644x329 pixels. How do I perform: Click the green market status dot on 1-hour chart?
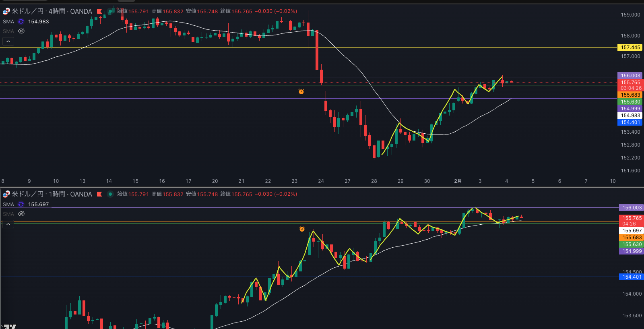pos(110,194)
